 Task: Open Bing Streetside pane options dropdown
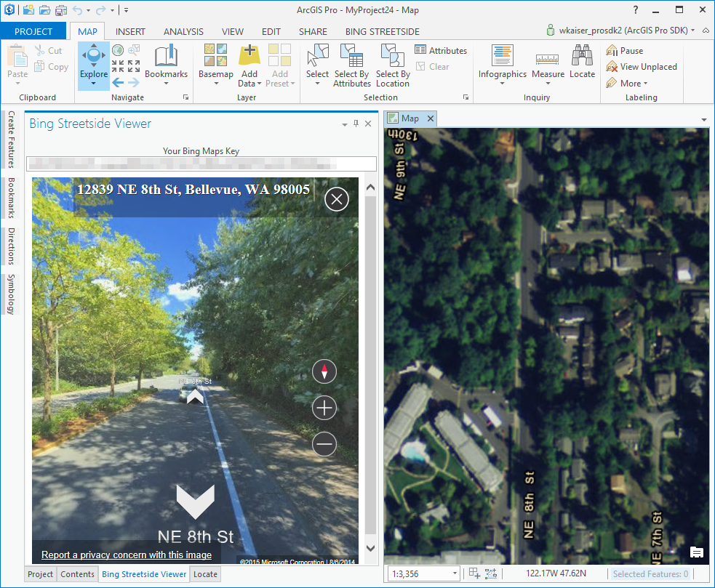coord(345,124)
